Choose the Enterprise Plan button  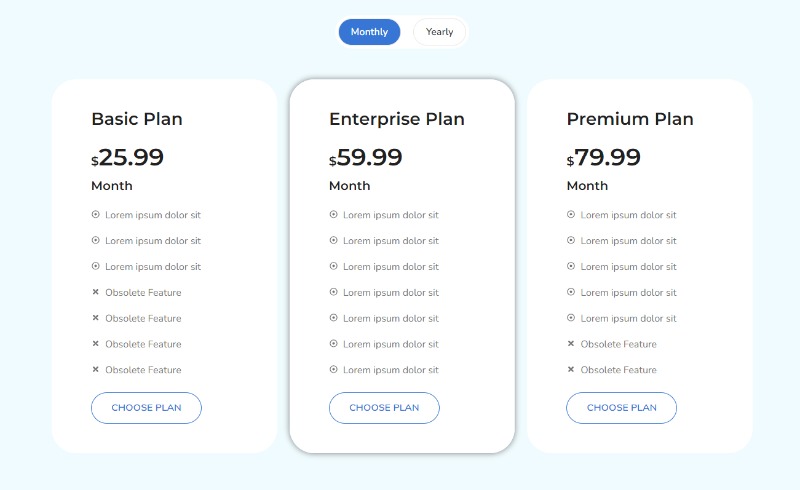coord(384,408)
